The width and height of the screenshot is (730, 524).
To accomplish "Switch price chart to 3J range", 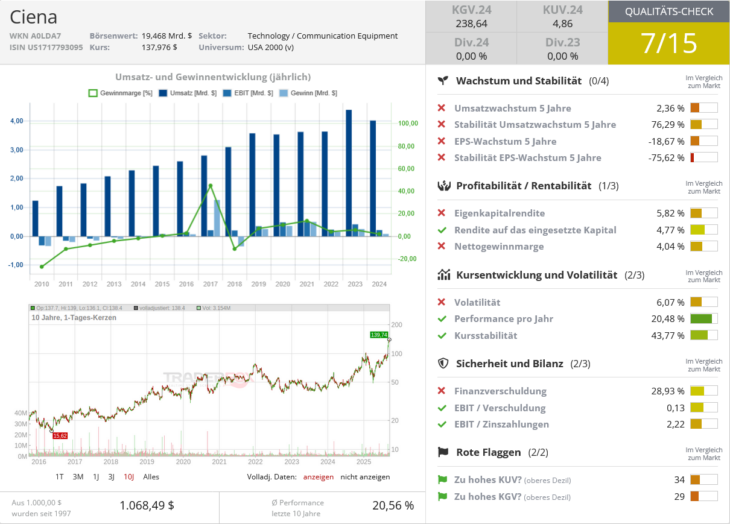I will [x=111, y=477].
